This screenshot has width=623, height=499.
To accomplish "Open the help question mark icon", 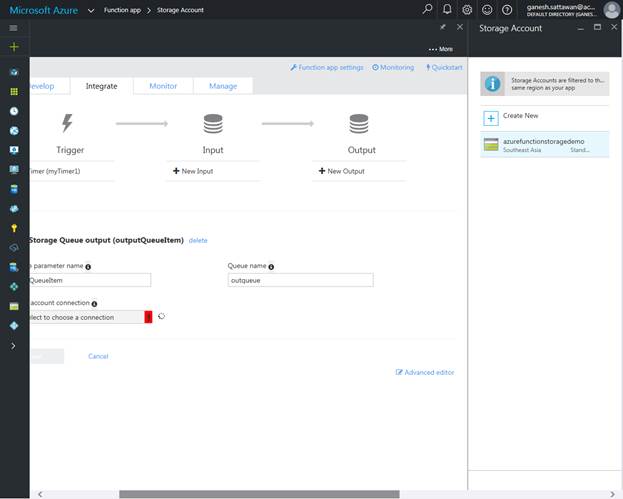I will pyautogui.click(x=507, y=9).
